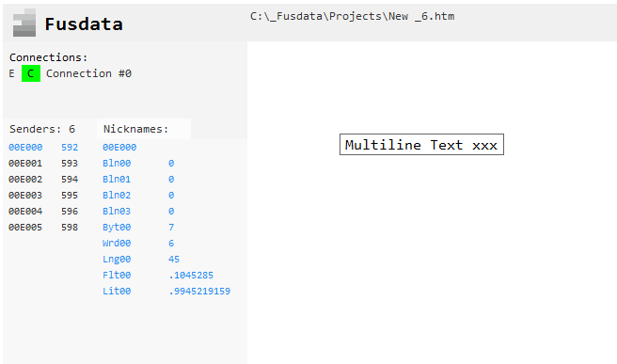
Task: Click the Flt00 value .1045285
Action: tap(191, 276)
